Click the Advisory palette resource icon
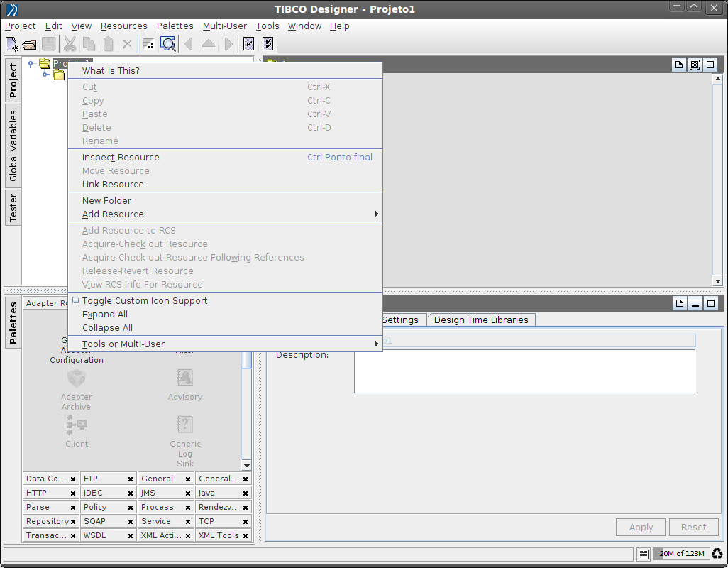The image size is (728, 568). 184,378
